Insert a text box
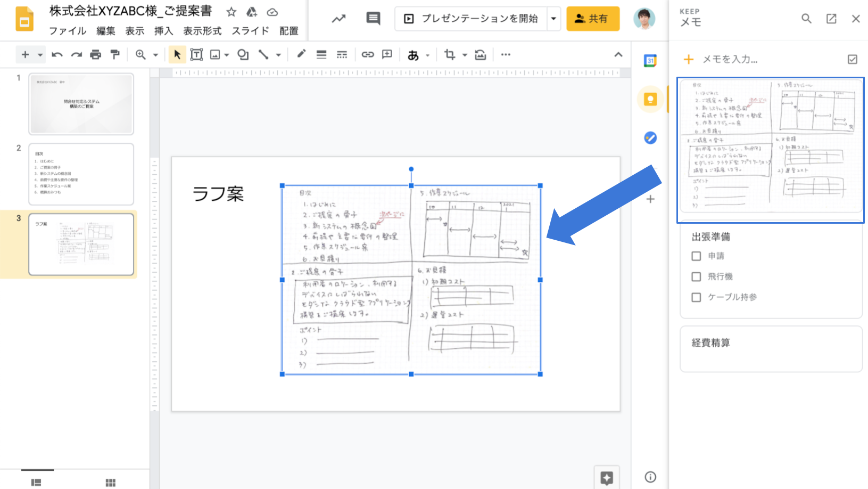 196,54
